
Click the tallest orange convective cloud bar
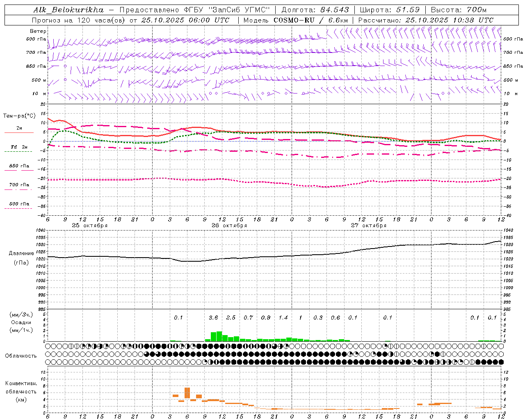tap(187, 393)
